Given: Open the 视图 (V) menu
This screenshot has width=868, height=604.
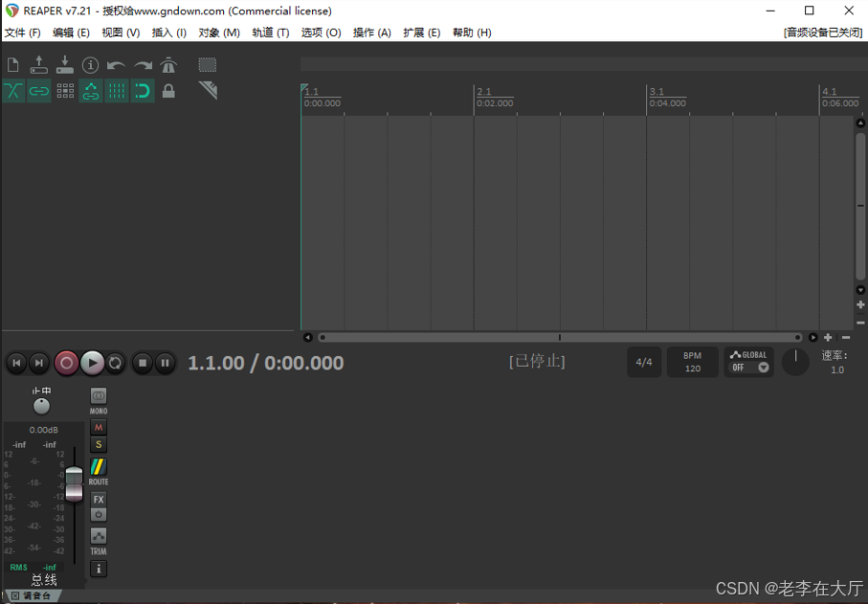Looking at the screenshot, I should [x=121, y=33].
